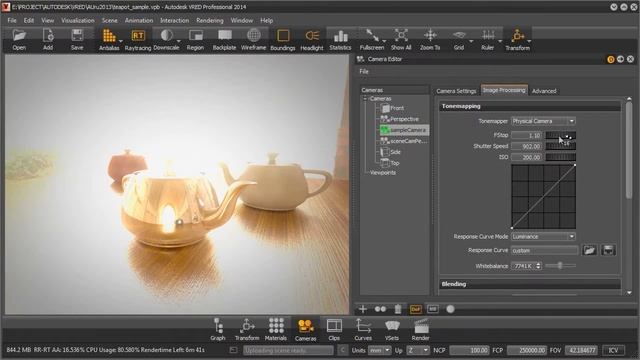Open the Camera Editor File menu
Viewport: 640px width, 360px height.
[364, 71]
